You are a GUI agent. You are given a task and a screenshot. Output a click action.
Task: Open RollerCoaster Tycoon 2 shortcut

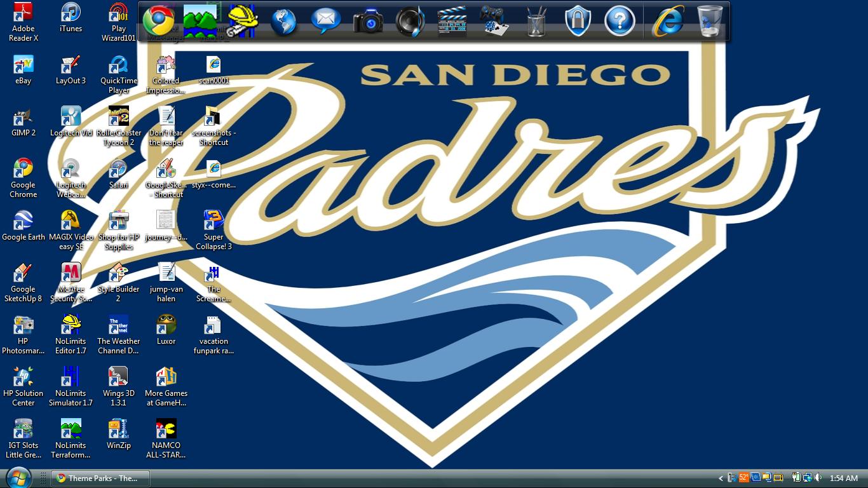118,126
